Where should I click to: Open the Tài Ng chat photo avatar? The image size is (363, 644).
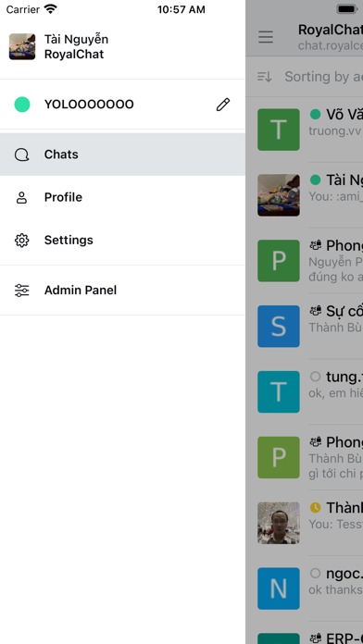coord(279,195)
